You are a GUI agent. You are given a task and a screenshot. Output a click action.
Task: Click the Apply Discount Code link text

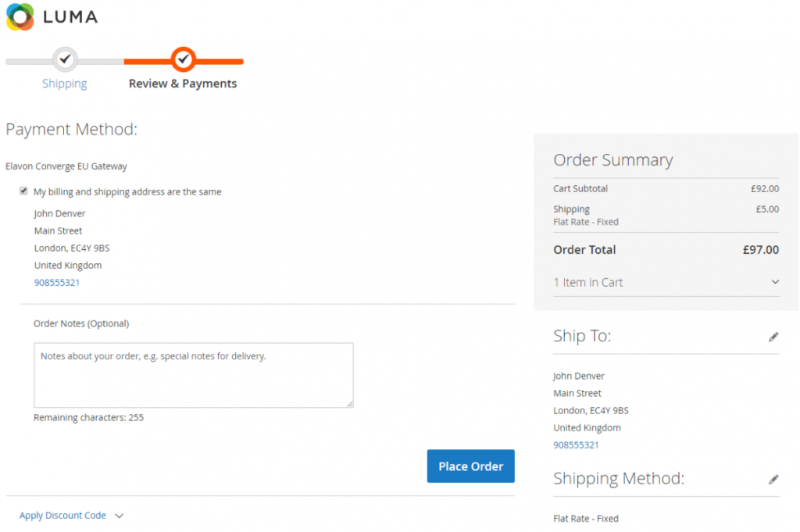[62, 516]
